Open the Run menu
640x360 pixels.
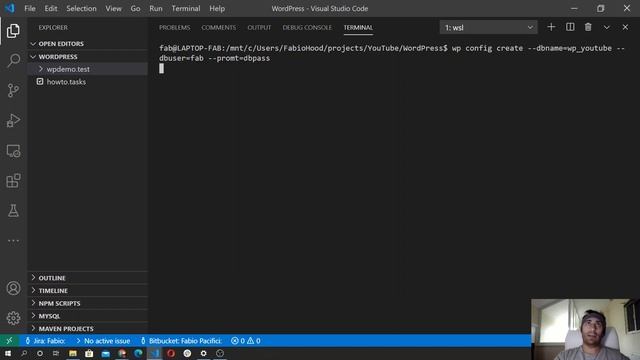click(156, 8)
